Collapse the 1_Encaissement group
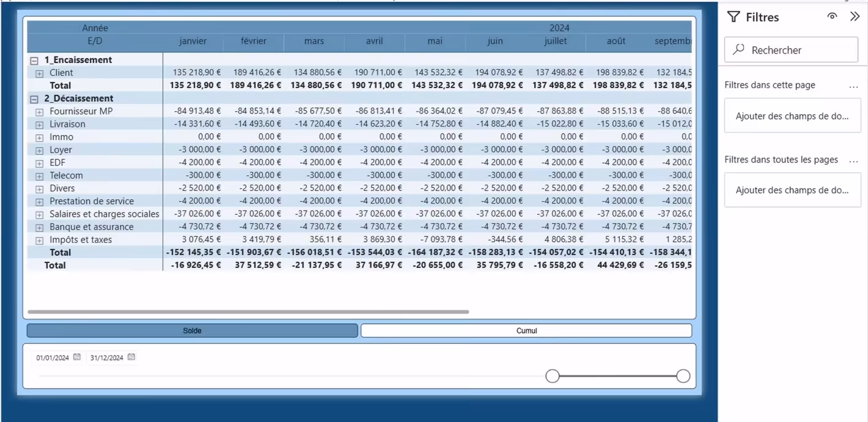The image size is (868, 422). 34,61
